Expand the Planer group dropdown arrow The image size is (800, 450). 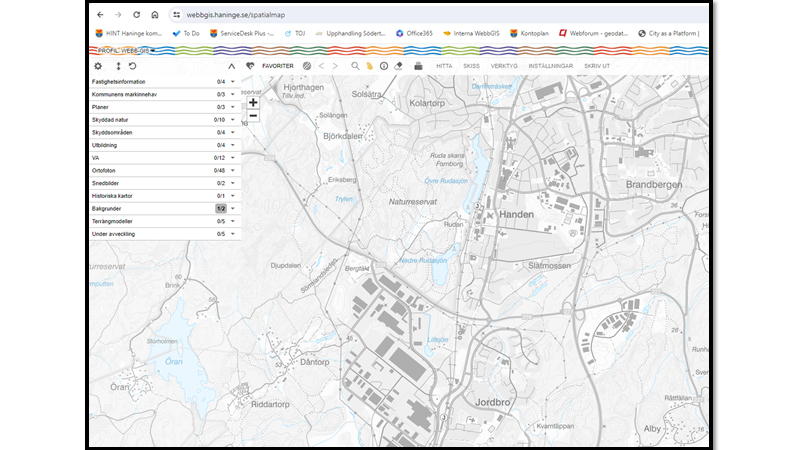pos(233,107)
